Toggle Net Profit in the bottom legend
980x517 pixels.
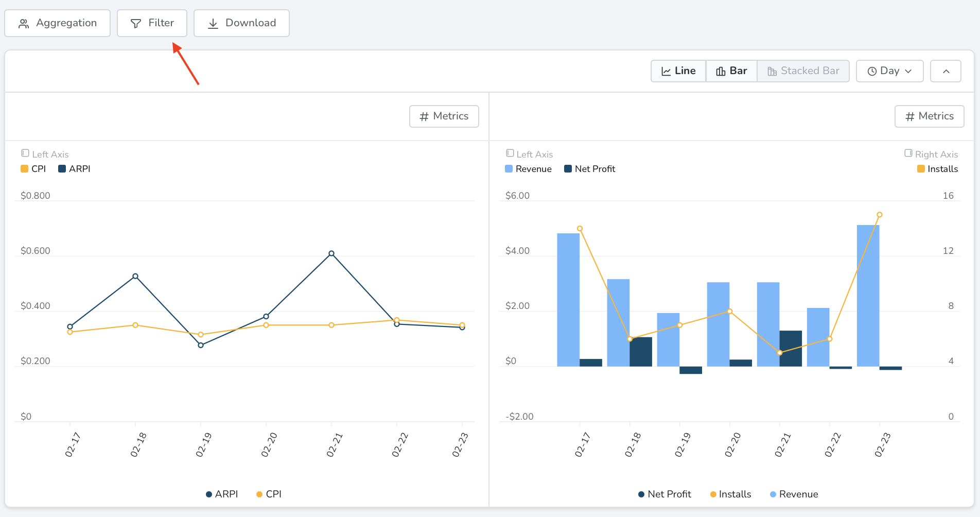[x=664, y=494]
